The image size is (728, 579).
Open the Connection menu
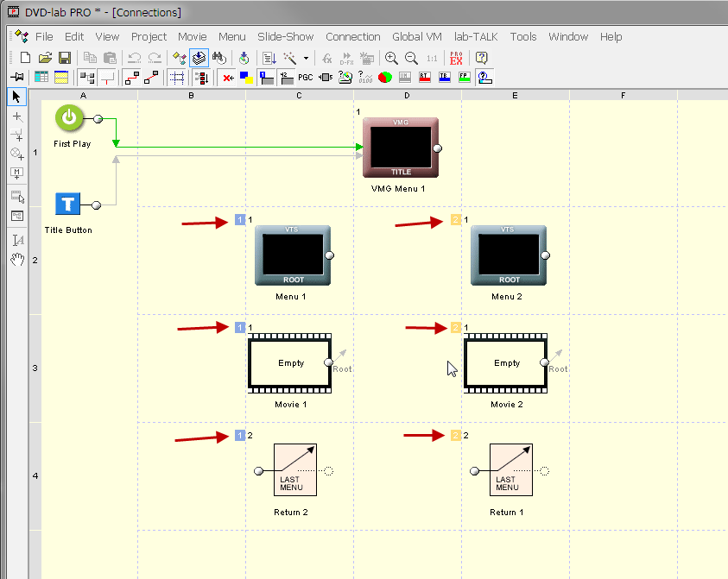pos(353,36)
